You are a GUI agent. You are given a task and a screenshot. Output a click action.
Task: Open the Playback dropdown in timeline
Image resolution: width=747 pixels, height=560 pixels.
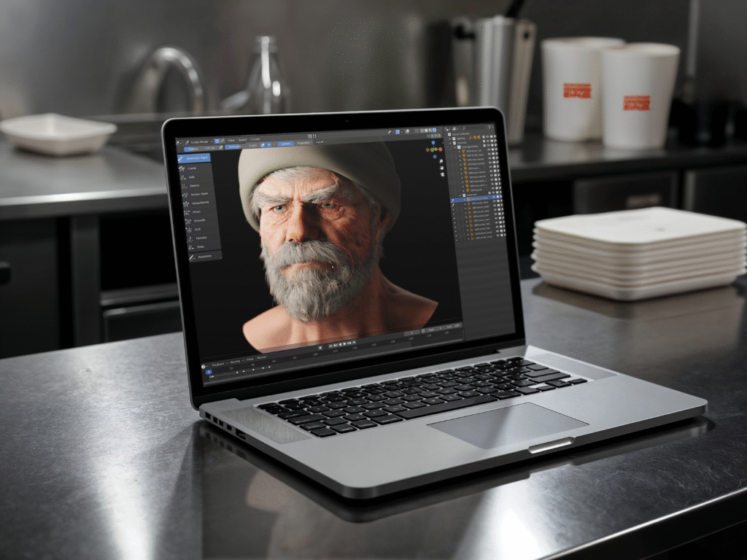(220, 365)
